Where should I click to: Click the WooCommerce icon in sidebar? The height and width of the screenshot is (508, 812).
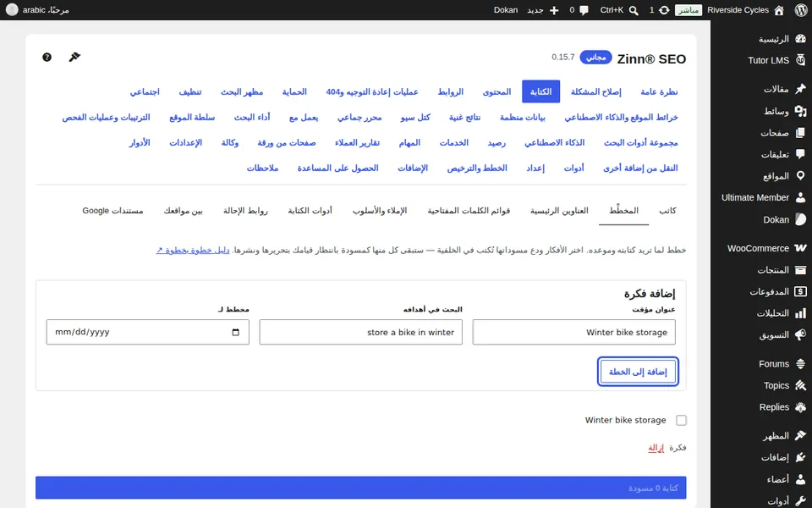click(x=801, y=248)
